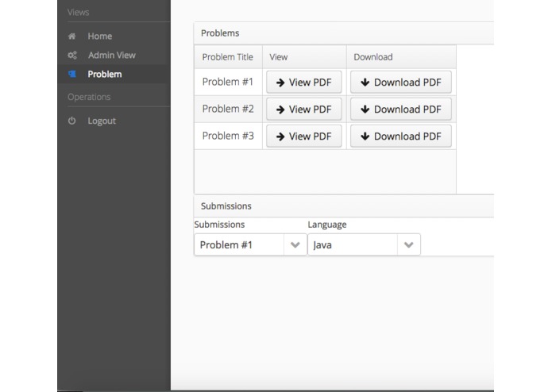Go to Admin View label
This screenshot has height=392, width=552.
(112, 56)
